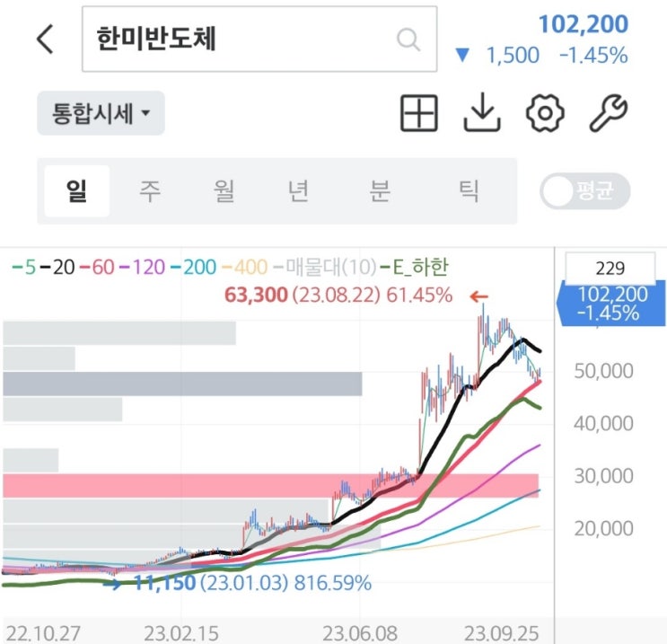Open the split-screen grid layout icon
Screen dimensions: 667x644
(x=419, y=113)
